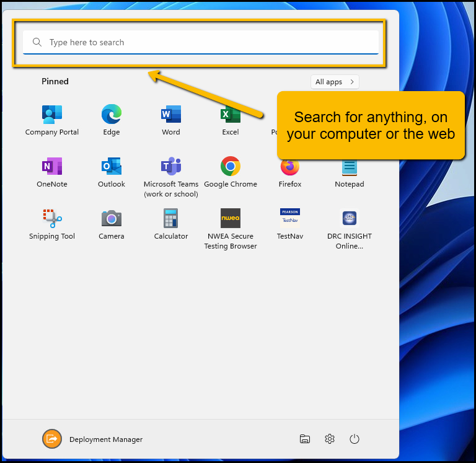Viewport: 476px width, 463px height.
Task: Open the Outlook mail app
Action: [x=112, y=172]
